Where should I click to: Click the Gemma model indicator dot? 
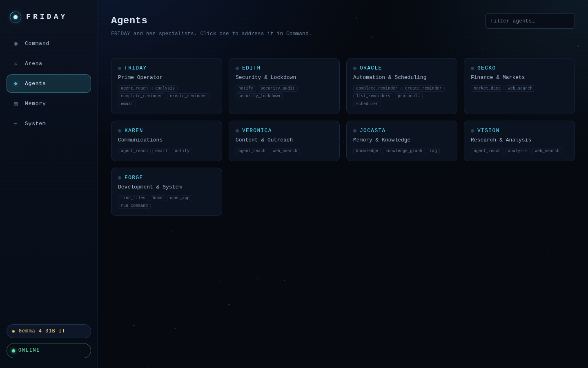point(13,331)
